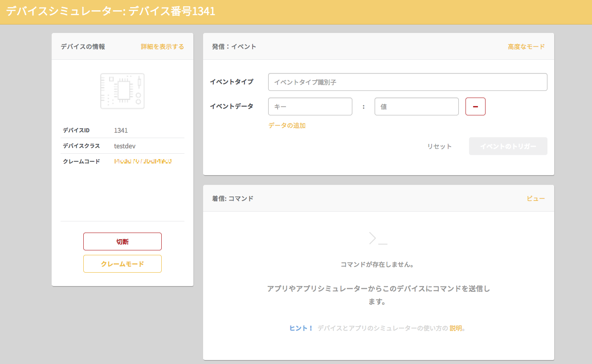Click the device circuit board icon

(x=122, y=91)
